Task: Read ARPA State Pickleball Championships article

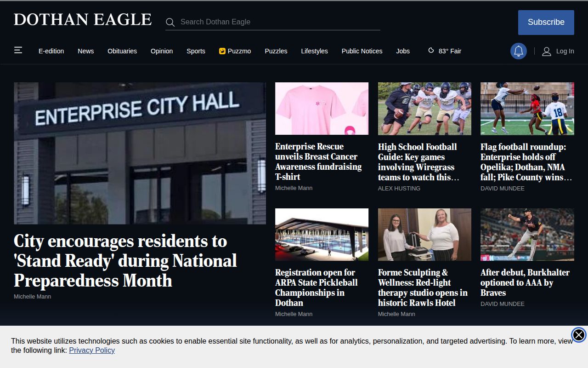Action: [x=317, y=287]
